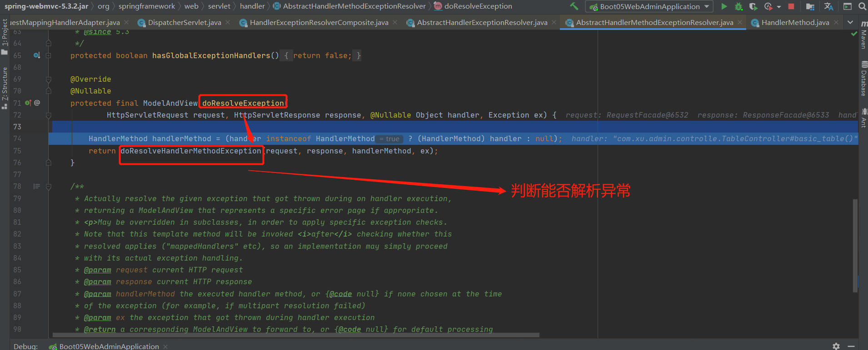
Task: Click implements-method gutter icon on line 71
Action: coord(28,103)
